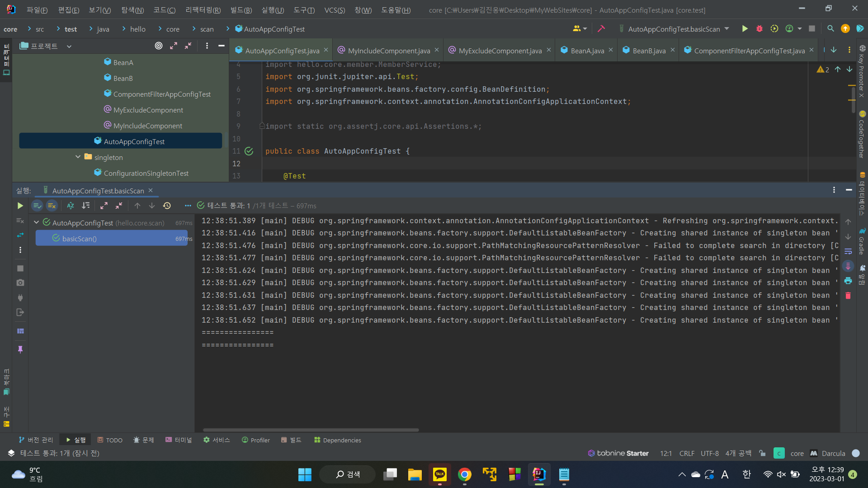Screen dimensions: 868x488
Task: Open TODO tool window
Action: pyautogui.click(x=110, y=440)
